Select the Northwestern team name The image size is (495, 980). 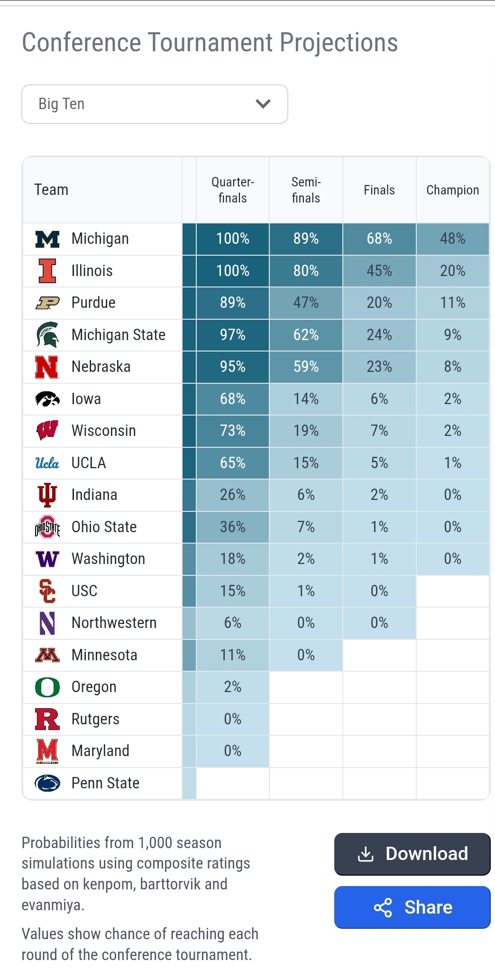114,623
